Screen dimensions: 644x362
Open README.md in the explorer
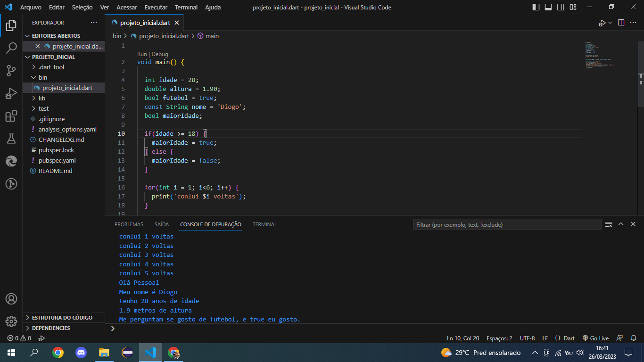(x=64, y=171)
